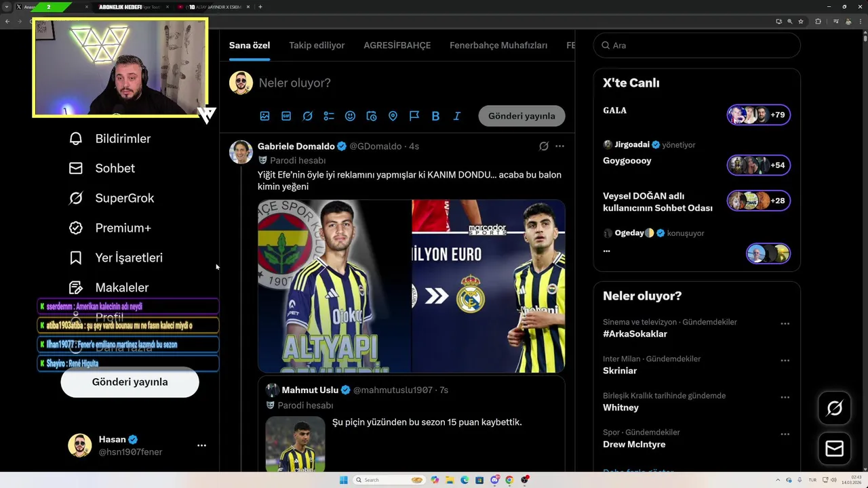Open Ogeday live space listeners
868x488 pixels.
[768, 253]
